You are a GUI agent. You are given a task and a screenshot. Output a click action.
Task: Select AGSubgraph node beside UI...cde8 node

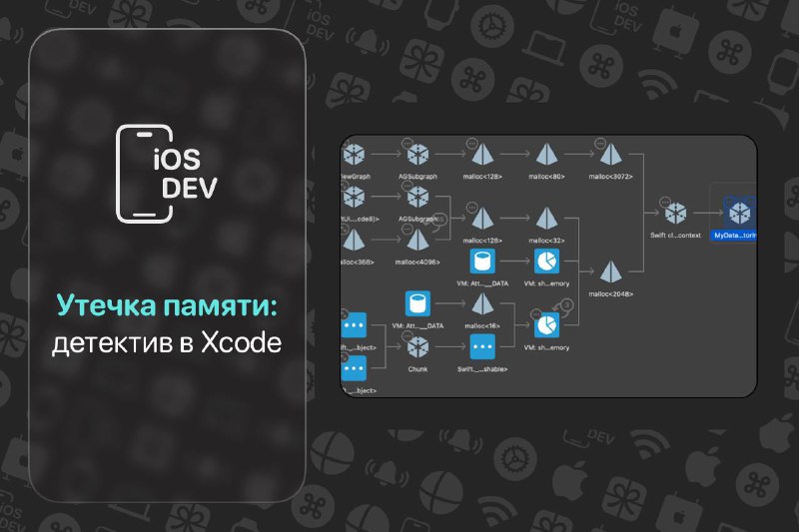click(x=417, y=196)
